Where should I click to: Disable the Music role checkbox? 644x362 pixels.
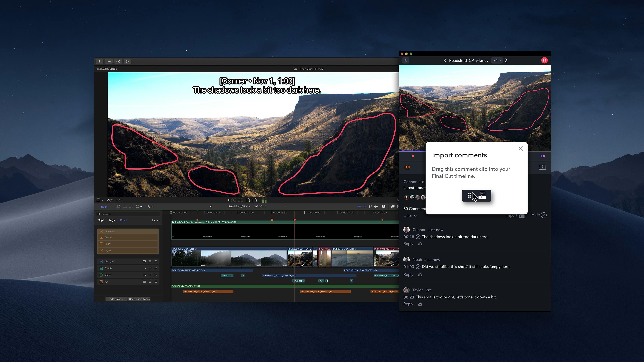click(101, 275)
